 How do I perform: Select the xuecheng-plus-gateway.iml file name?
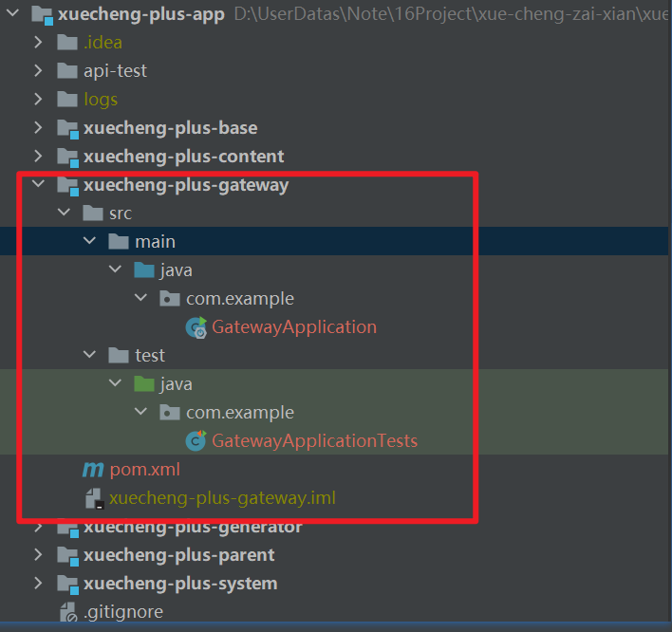(x=222, y=498)
